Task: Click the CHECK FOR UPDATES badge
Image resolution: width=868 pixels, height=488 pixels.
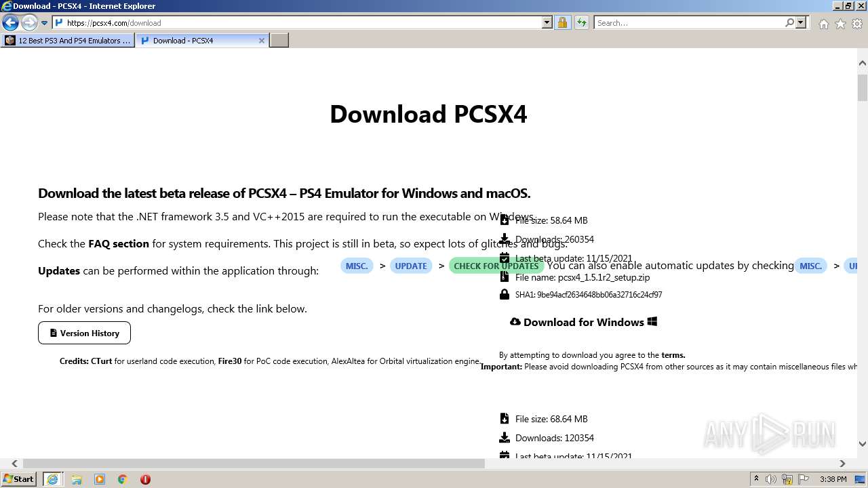Action: pos(496,266)
